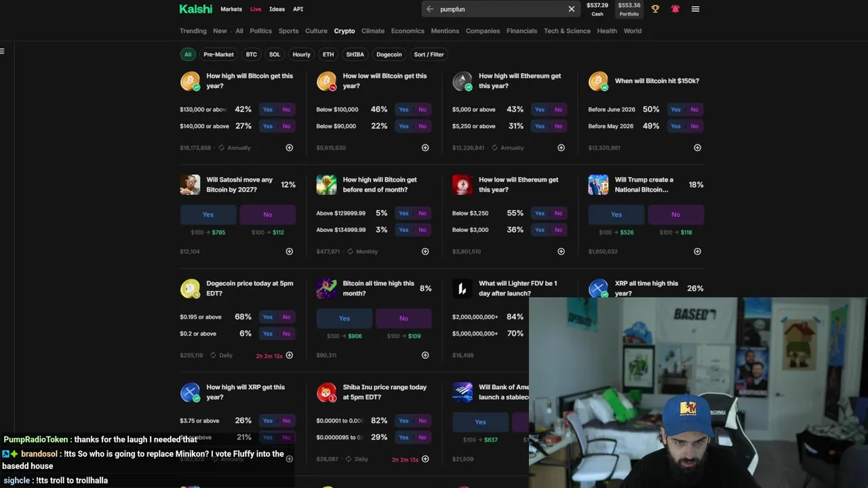Add 'Will Satoshi move any Bitcoin' plus icon

tap(290, 251)
